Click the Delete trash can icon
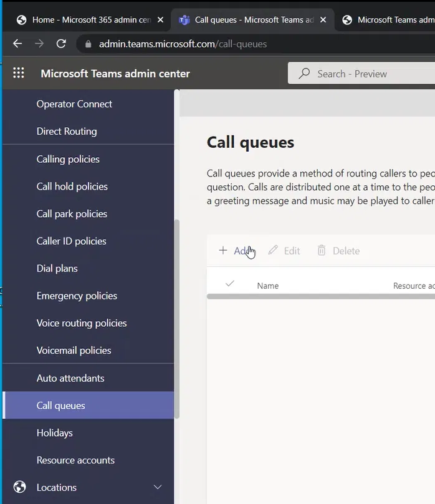This screenshot has width=435, height=504. (x=322, y=251)
